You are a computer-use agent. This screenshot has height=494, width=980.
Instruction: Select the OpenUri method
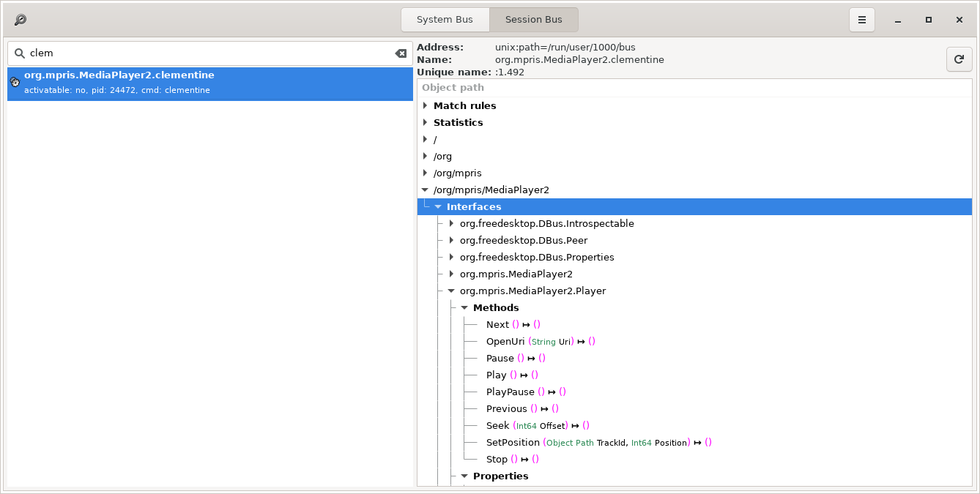tap(541, 342)
